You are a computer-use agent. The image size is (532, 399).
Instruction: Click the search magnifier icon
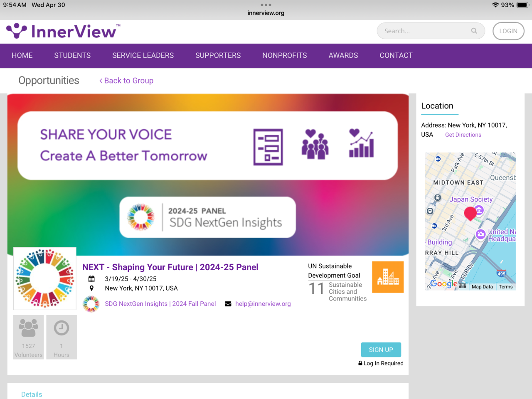click(474, 31)
